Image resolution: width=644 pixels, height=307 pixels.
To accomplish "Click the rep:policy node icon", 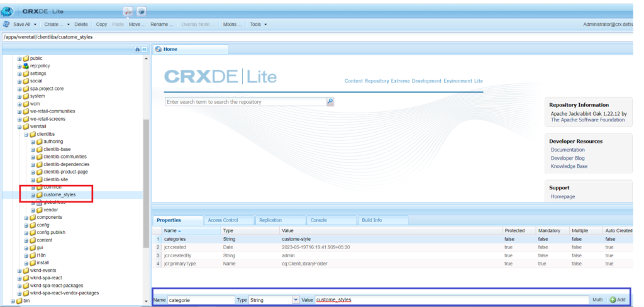I will coord(26,66).
